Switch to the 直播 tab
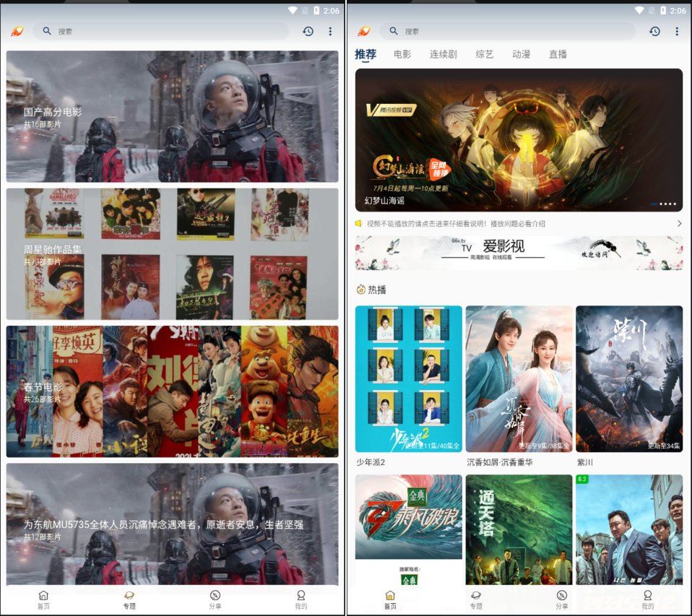This screenshot has height=616, width=692. pos(558,54)
